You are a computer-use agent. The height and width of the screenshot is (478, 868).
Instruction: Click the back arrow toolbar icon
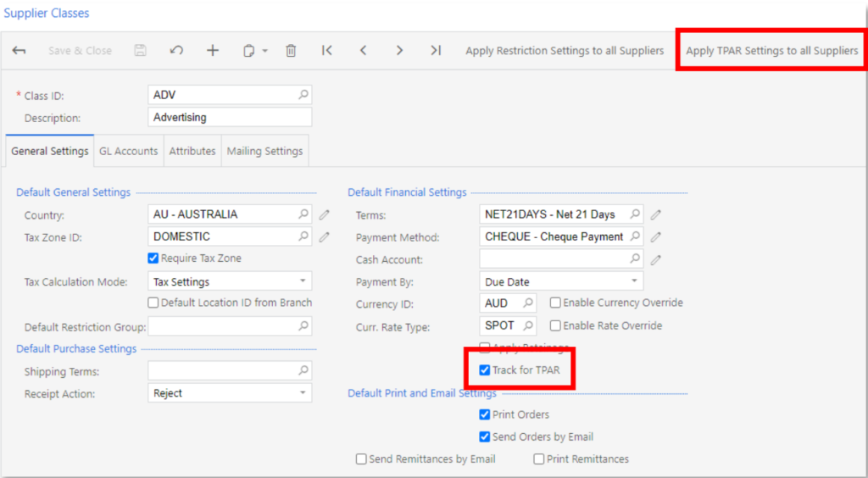point(19,50)
